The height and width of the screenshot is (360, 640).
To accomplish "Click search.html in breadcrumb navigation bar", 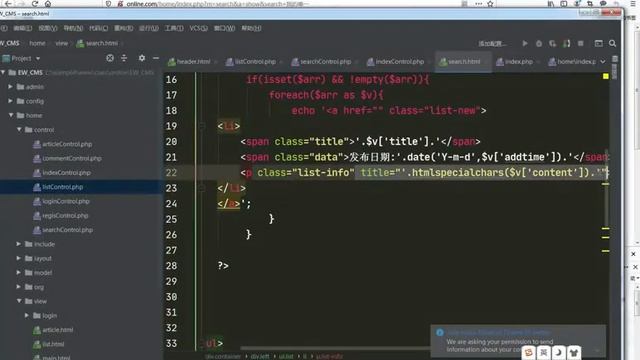I will (97, 43).
